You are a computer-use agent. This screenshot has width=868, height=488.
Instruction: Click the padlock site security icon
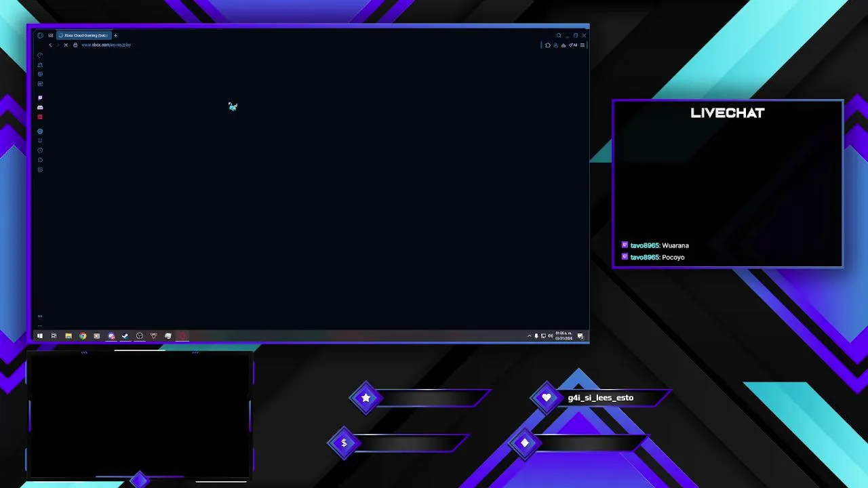[75, 45]
